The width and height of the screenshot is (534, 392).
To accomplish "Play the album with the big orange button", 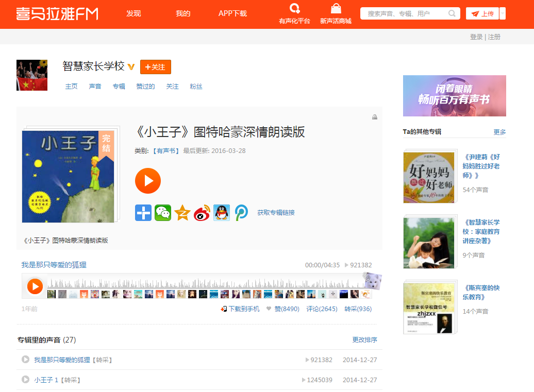I will click(148, 181).
